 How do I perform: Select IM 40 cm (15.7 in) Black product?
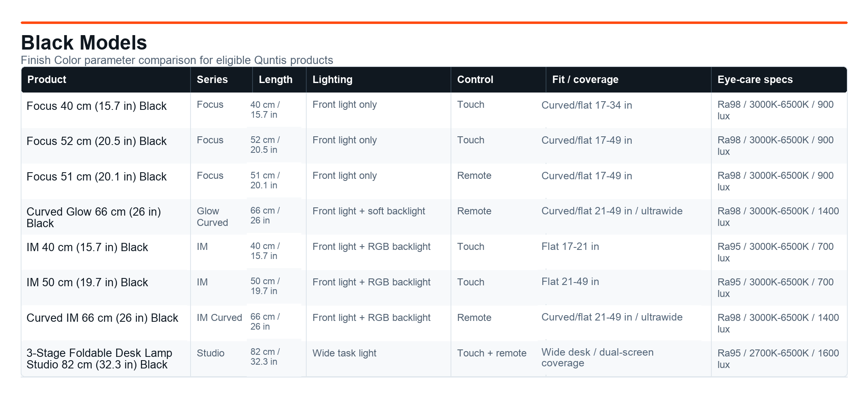(87, 247)
